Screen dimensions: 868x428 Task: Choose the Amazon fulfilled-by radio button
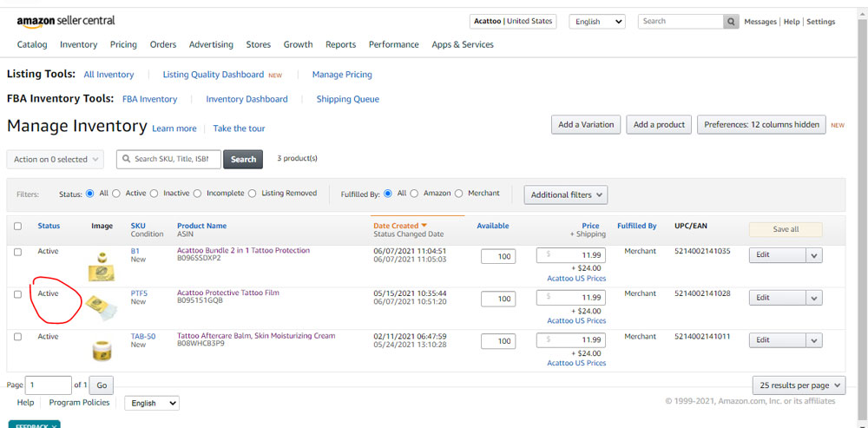pyautogui.click(x=414, y=194)
